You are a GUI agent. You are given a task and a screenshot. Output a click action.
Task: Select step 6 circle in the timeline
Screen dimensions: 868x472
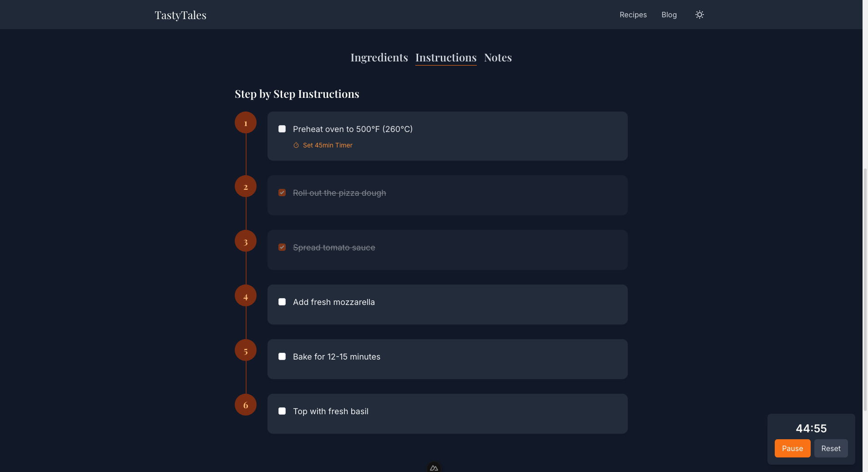click(x=245, y=405)
